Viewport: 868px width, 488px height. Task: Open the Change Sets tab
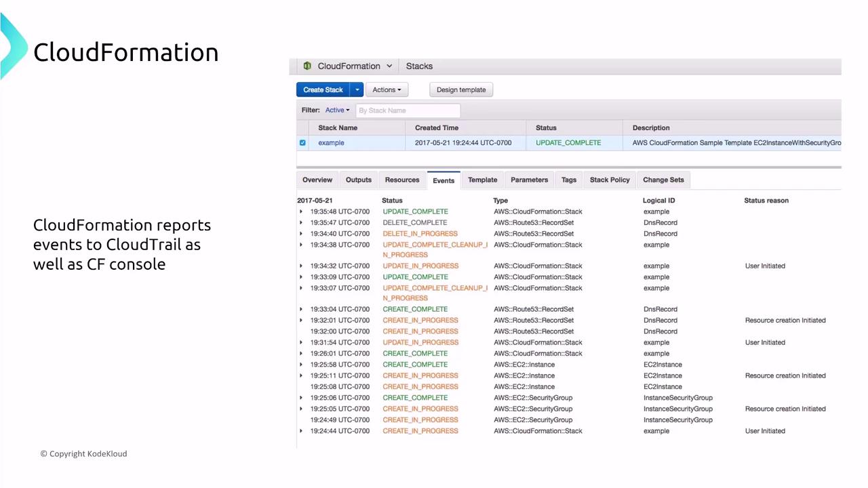663,180
